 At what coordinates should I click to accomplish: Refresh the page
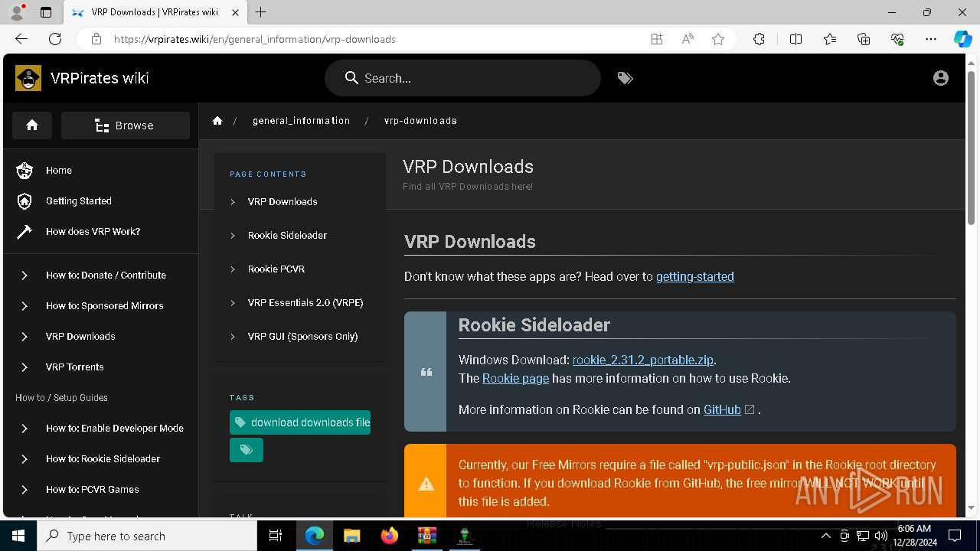pyautogui.click(x=55, y=39)
